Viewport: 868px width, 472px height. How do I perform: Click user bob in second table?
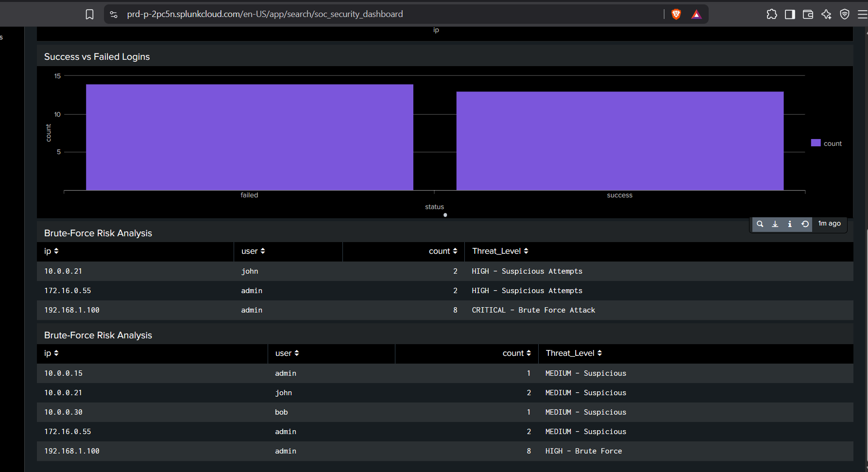(x=281, y=412)
